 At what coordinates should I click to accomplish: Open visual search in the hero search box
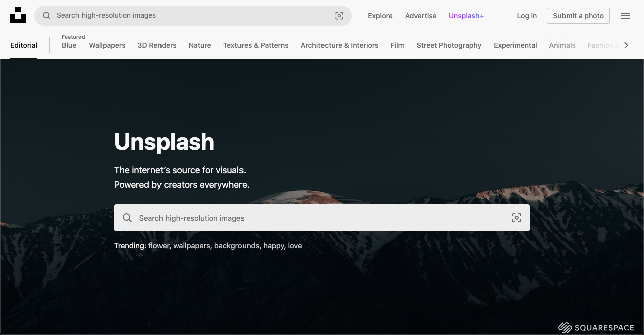point(517,218)
